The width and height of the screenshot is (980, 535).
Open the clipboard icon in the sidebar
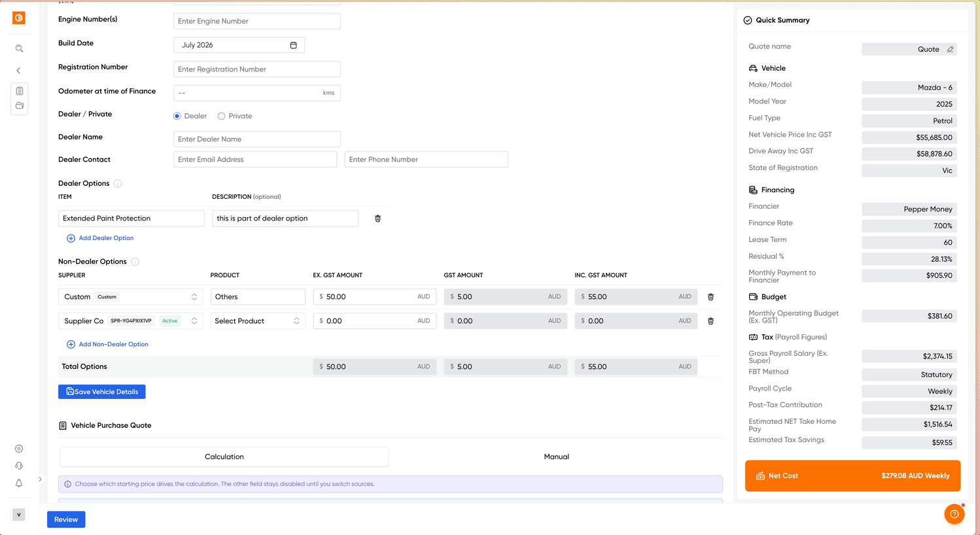(20, 91)
